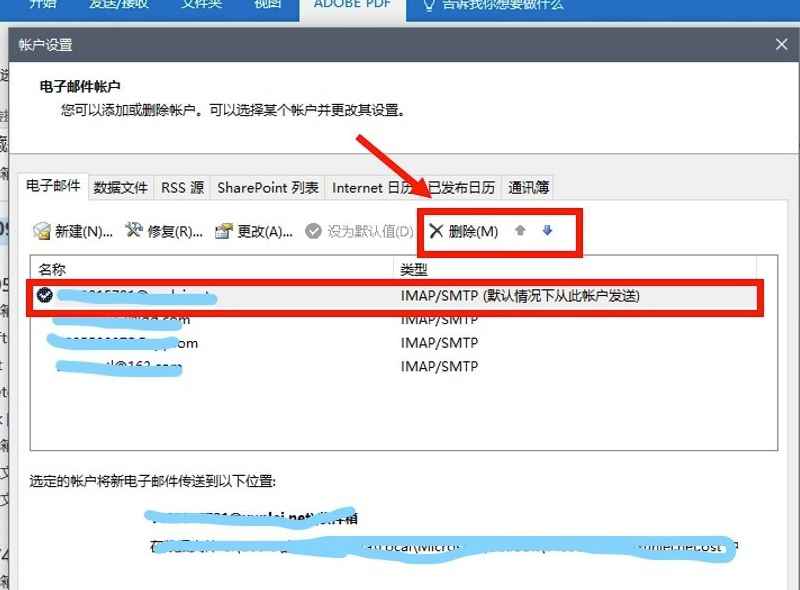Open the SharePoint 列表 tab
The image size is (800, 590).
point(268,187)
